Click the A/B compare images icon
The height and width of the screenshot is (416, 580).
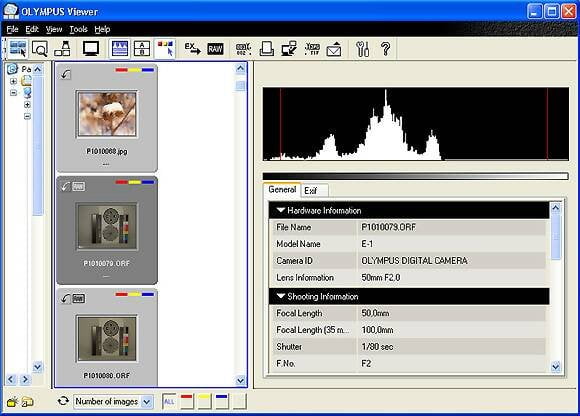[x=142, y=49]
